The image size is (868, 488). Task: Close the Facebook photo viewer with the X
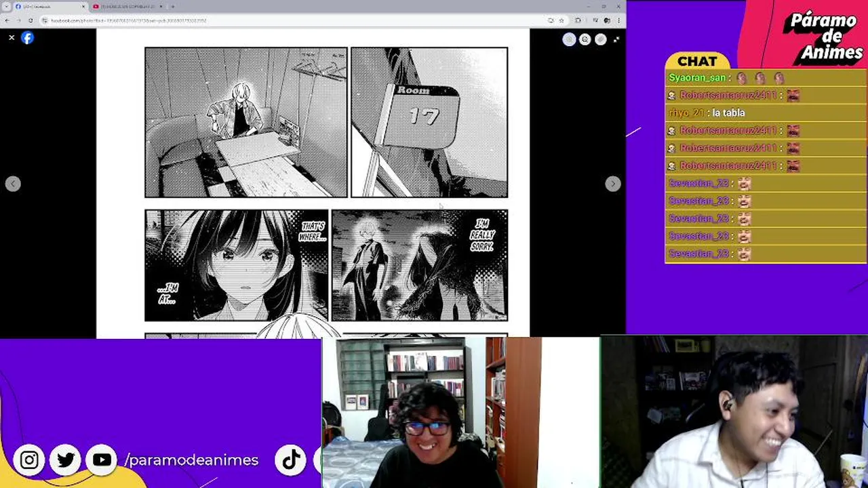(12, 38)
